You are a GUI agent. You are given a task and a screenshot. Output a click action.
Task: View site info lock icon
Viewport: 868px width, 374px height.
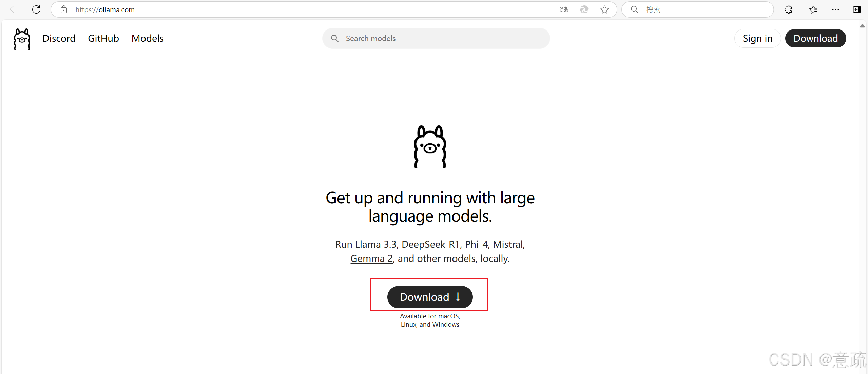(64, 9)
